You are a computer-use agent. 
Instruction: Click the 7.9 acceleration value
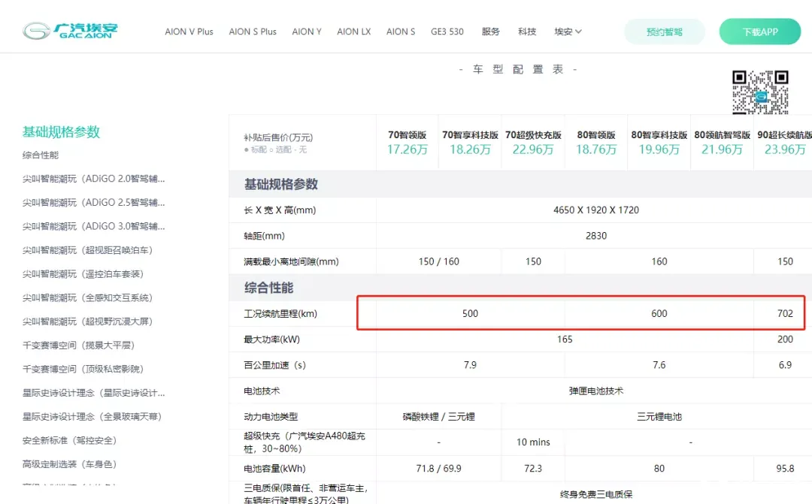pyautogui.click(x=470, y=365)
